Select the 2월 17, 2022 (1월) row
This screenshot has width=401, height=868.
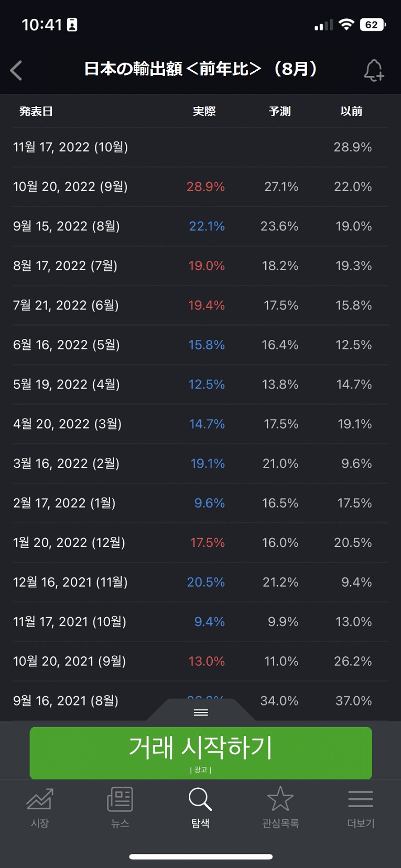coord(64,503)
